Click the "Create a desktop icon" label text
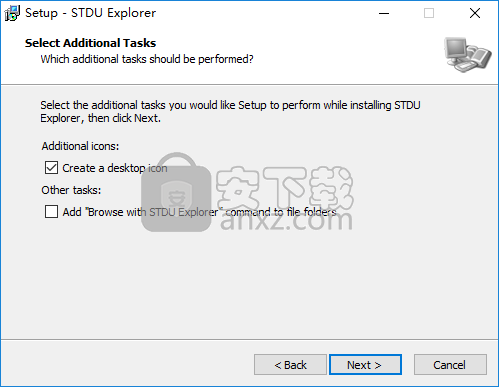Screen dimensions: 499x387 point(115,168)
